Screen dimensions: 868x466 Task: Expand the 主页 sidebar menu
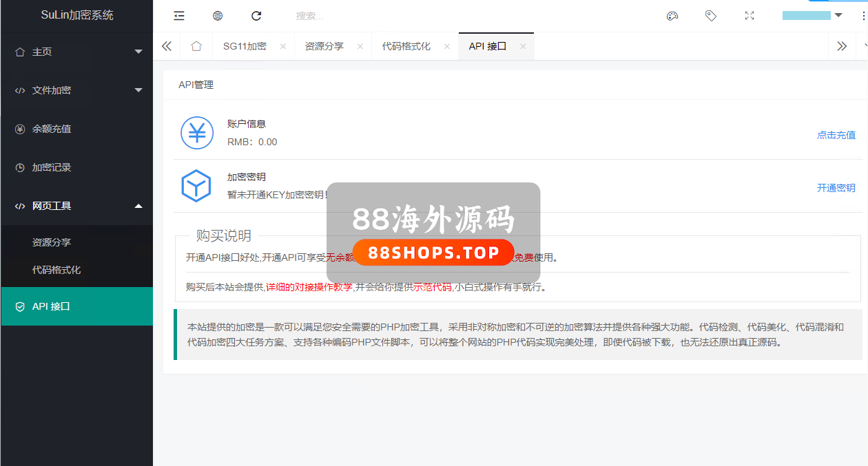76,52
